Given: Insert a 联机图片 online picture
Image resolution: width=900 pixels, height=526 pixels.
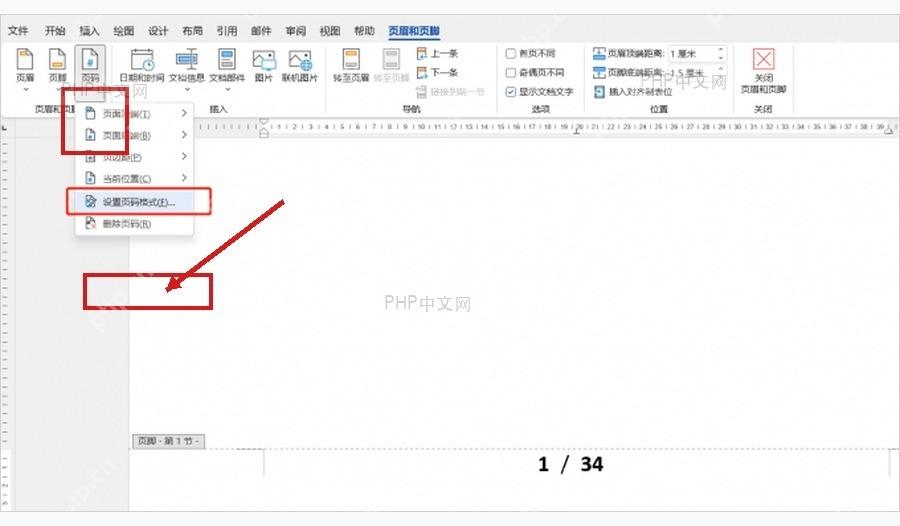Looking at the screenshot, I should point(300,65).
